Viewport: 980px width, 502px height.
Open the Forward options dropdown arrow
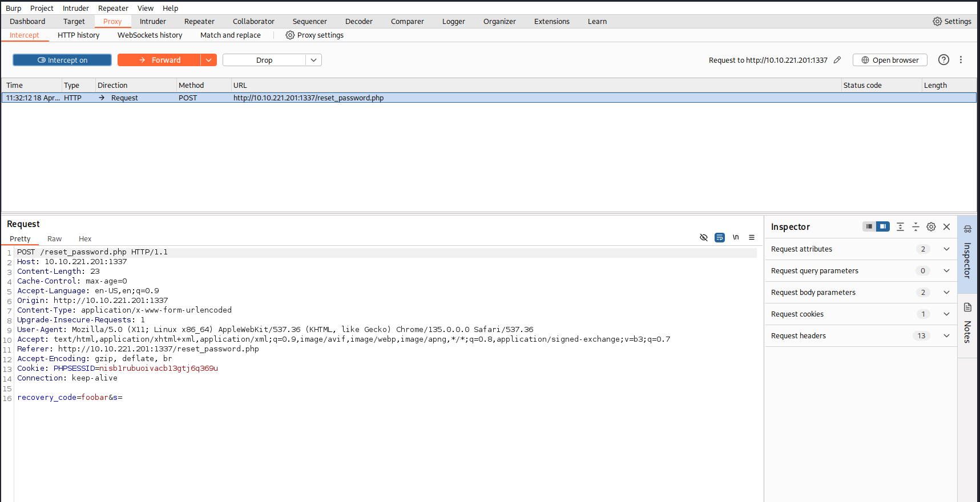[209, 60]
